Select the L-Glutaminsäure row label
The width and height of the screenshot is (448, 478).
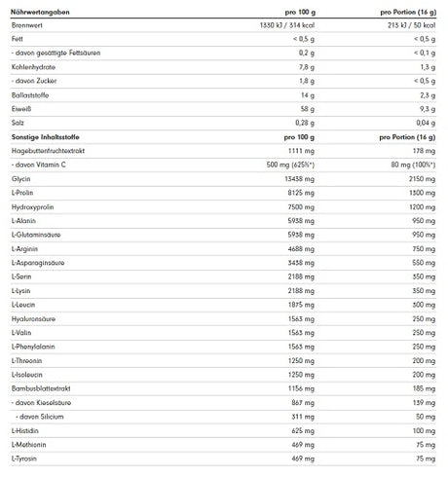coord(36,235)
